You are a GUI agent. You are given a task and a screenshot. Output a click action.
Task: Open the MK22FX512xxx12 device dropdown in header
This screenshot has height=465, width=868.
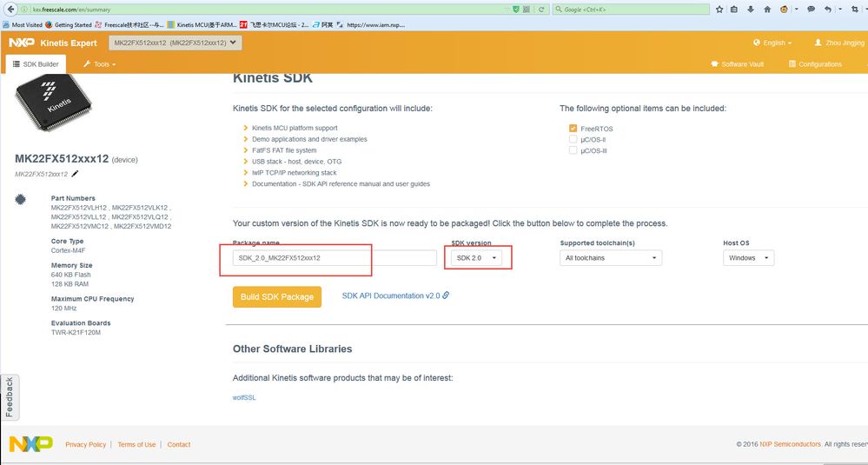(x=176, y=43)
